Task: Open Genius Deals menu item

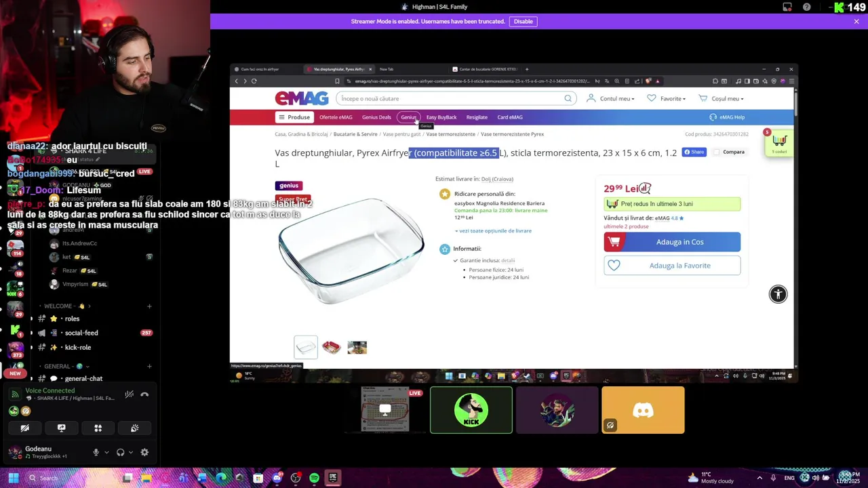Action: click(x=376, y=117)
